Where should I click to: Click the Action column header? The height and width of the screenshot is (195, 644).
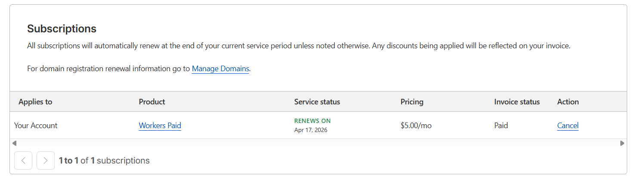568,102
